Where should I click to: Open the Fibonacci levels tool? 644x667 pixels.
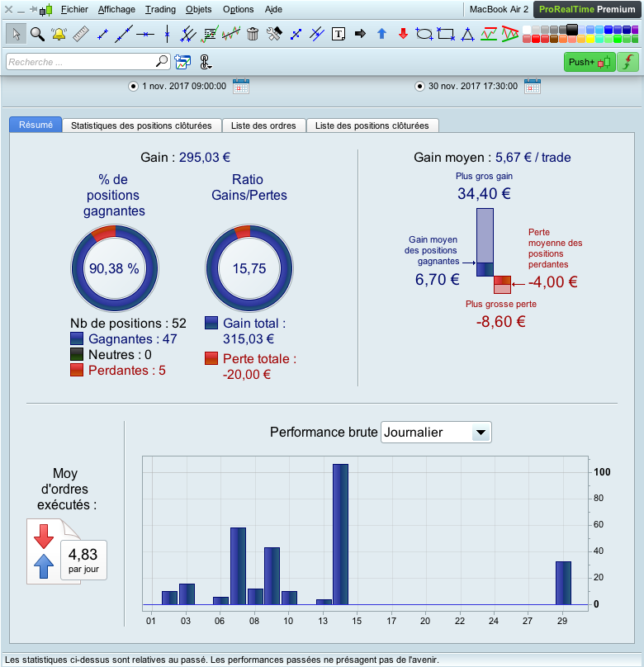(x=209, y=34)
